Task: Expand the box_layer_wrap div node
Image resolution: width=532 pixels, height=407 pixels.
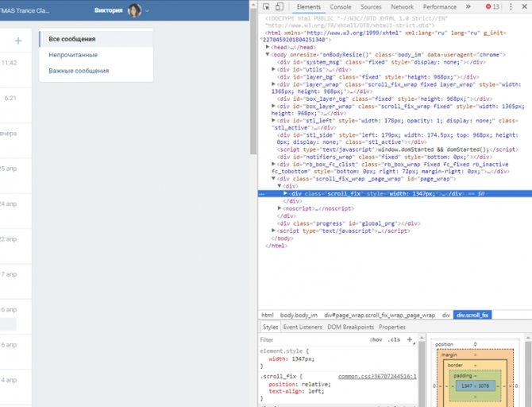Action: click(x=273, y=106)
